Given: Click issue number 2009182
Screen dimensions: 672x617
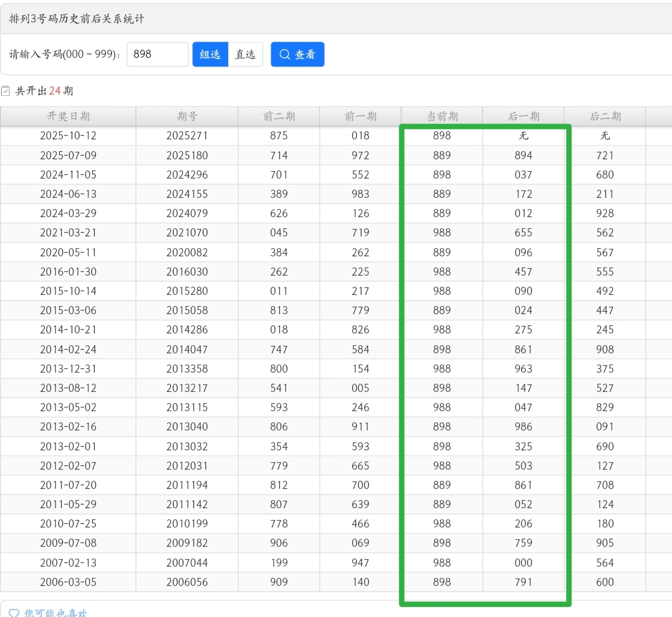Looking at the screenshot, I should tap(187, 543).
